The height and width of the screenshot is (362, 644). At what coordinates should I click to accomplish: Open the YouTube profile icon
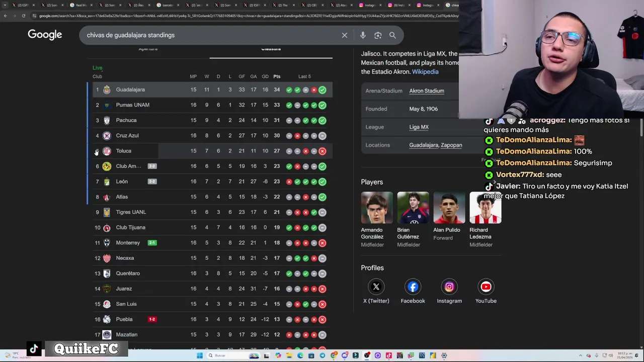click(486, 287)
